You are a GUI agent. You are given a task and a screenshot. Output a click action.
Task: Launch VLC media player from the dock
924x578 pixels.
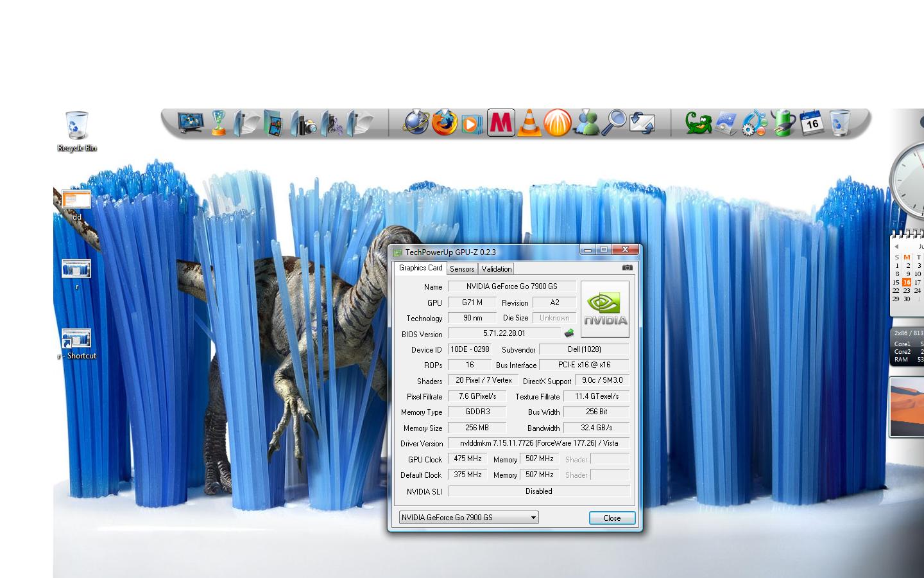529,123
